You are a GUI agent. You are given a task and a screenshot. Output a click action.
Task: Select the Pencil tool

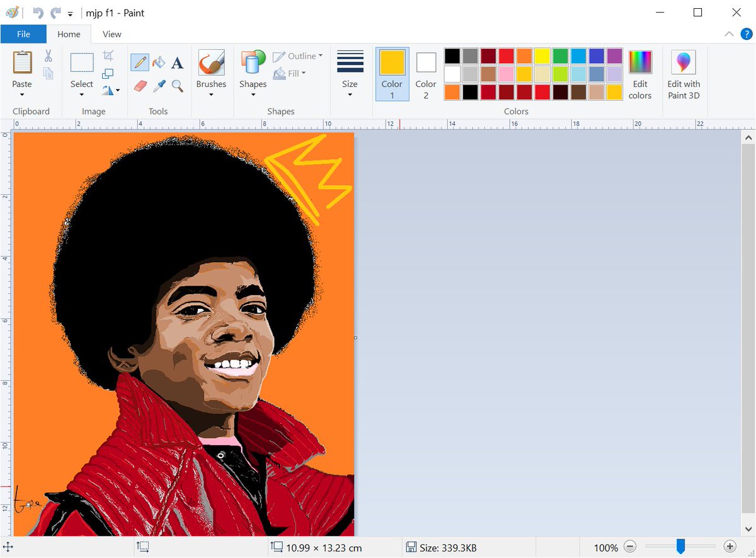pos(140,62)
